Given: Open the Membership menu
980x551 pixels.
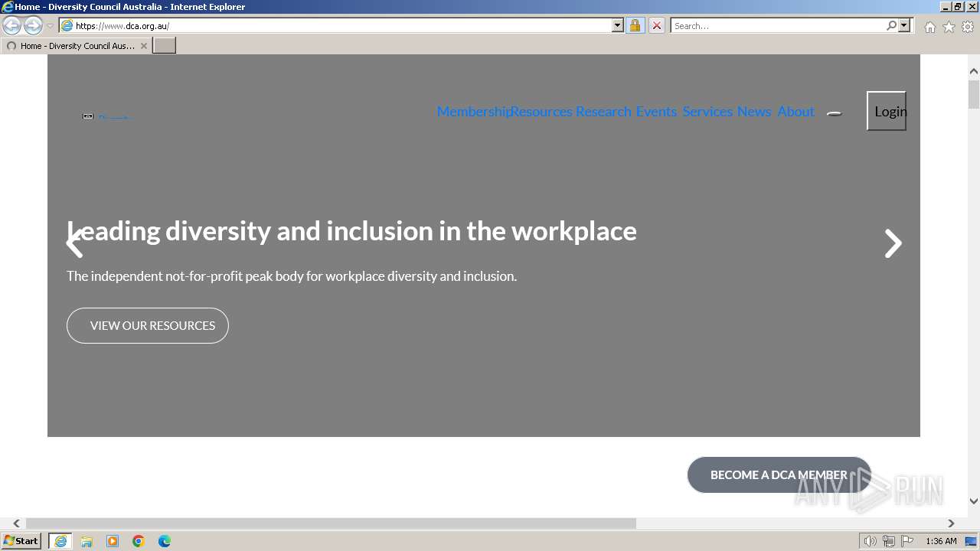Looking at the screenshot, I should (x=472, y=112).
